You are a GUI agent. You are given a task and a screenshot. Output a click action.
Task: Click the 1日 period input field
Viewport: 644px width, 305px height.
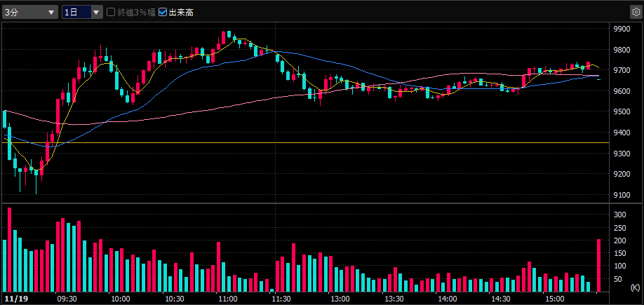pyautogui.click(x=76, y=12)
